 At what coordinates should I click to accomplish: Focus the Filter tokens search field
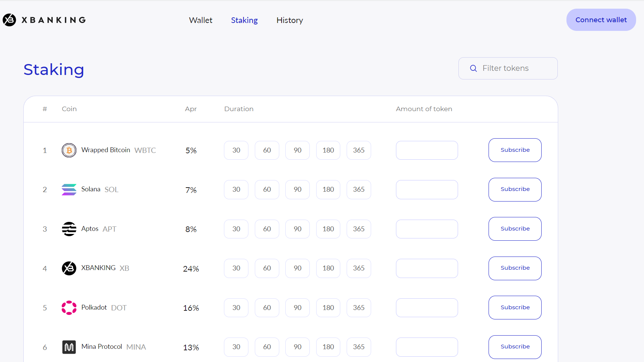click(508, 68)
